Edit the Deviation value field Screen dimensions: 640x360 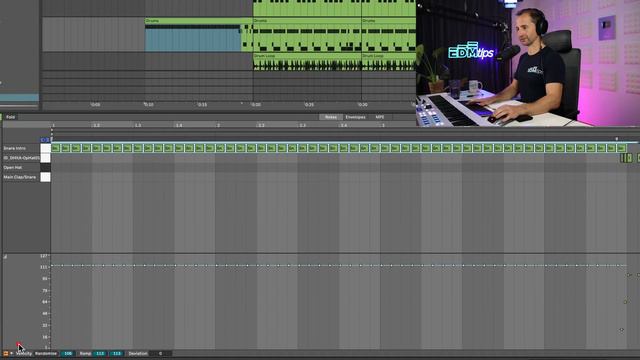click(x=161, y=353)
